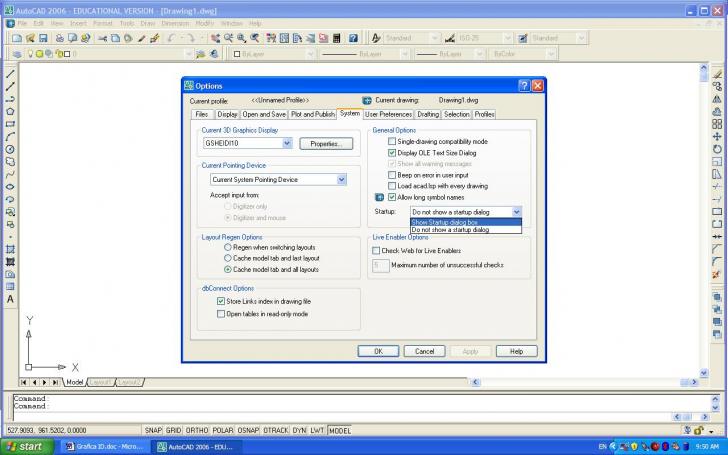Click the Match Properties brush icon
This screenshot has width=728, height=455.
[155, 38]
